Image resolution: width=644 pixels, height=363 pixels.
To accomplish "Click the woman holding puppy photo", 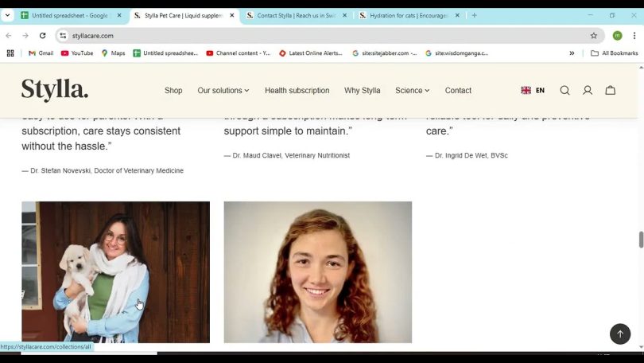I will (116, 272).
